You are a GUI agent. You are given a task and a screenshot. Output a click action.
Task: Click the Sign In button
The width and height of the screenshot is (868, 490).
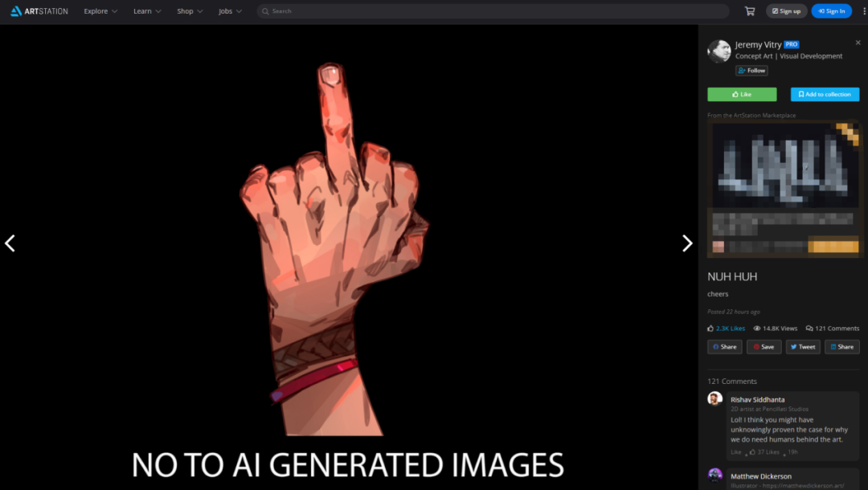[832, 11]
